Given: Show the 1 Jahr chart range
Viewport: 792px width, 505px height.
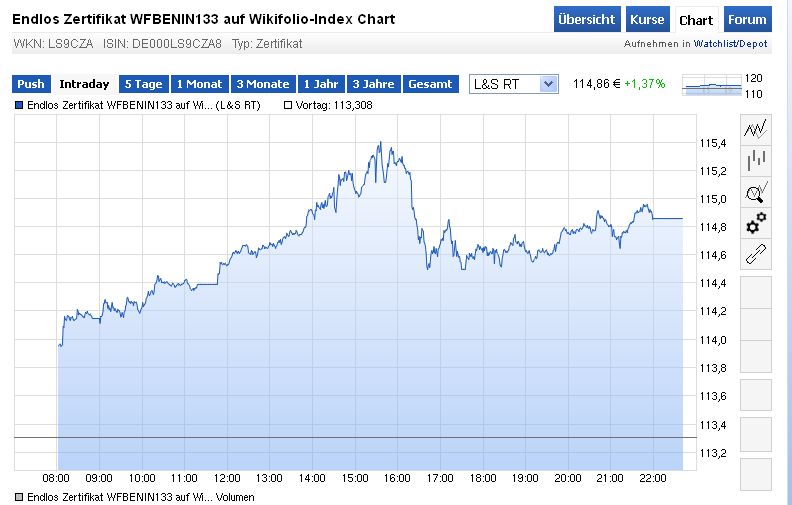Looking at the screenshot, I should [x=320, y=85].
